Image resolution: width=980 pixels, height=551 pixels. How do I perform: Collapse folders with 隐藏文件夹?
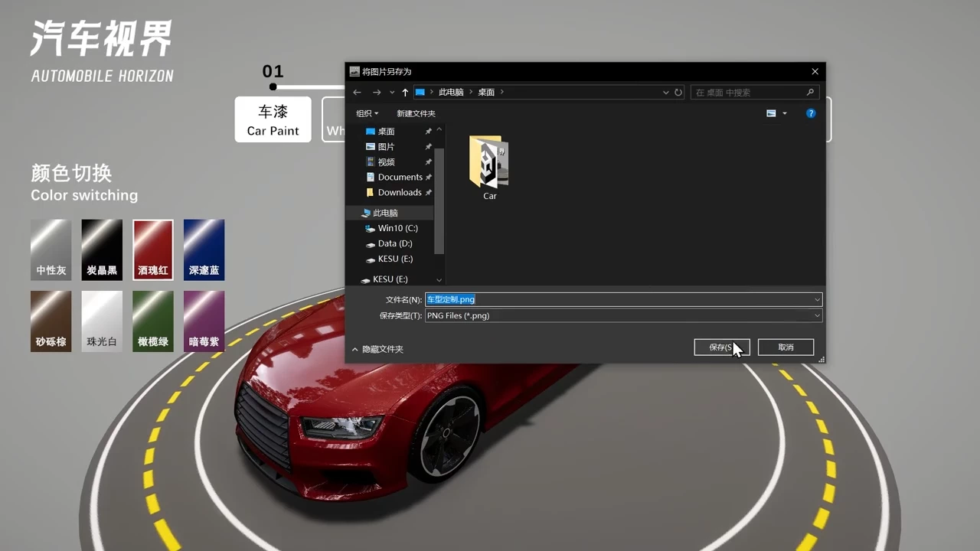pos(377,349)
